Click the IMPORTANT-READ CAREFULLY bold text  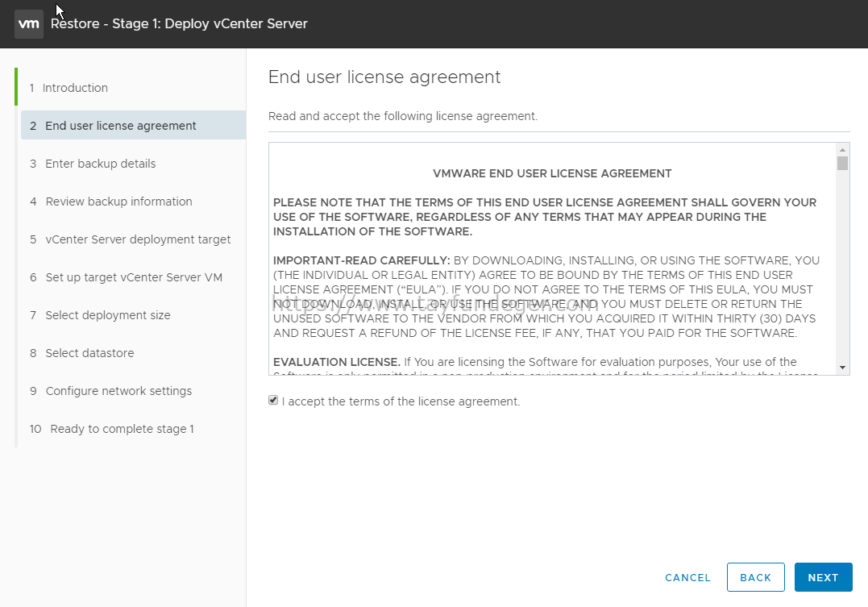362,260
